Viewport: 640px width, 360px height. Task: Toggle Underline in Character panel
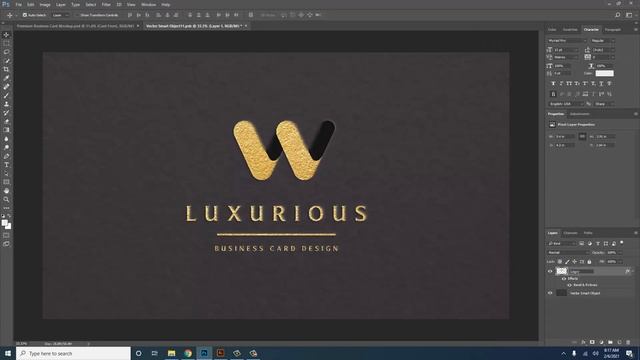point(601,83)
